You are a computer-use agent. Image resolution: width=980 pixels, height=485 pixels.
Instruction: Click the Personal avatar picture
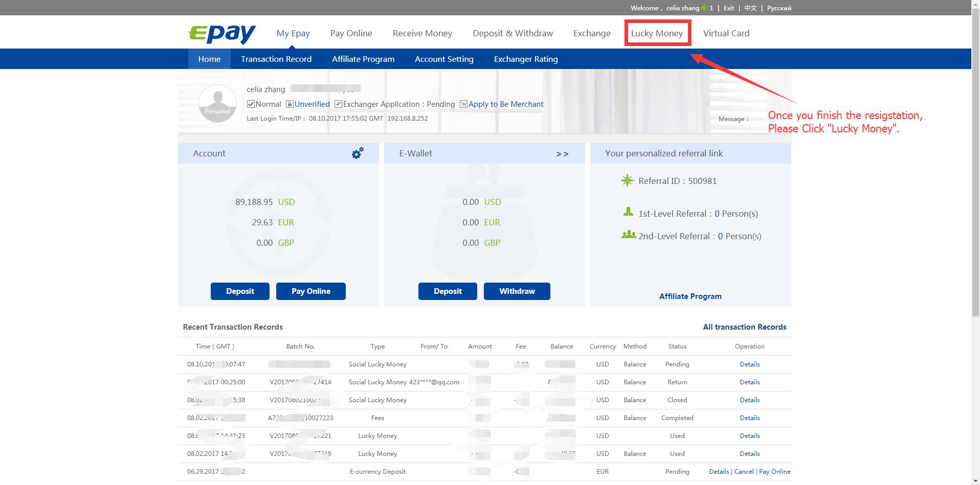point(217,103)
